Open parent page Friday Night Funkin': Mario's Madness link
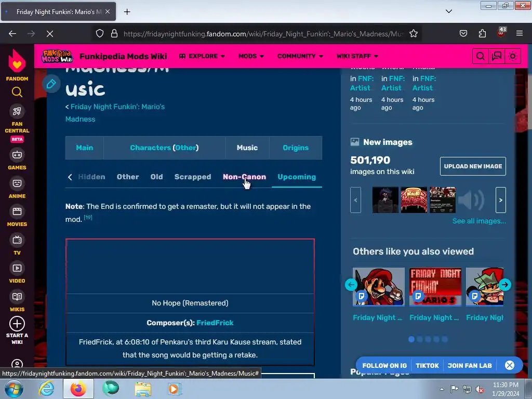Viewport: 532px width, 399px height. [x=115, y=113]
